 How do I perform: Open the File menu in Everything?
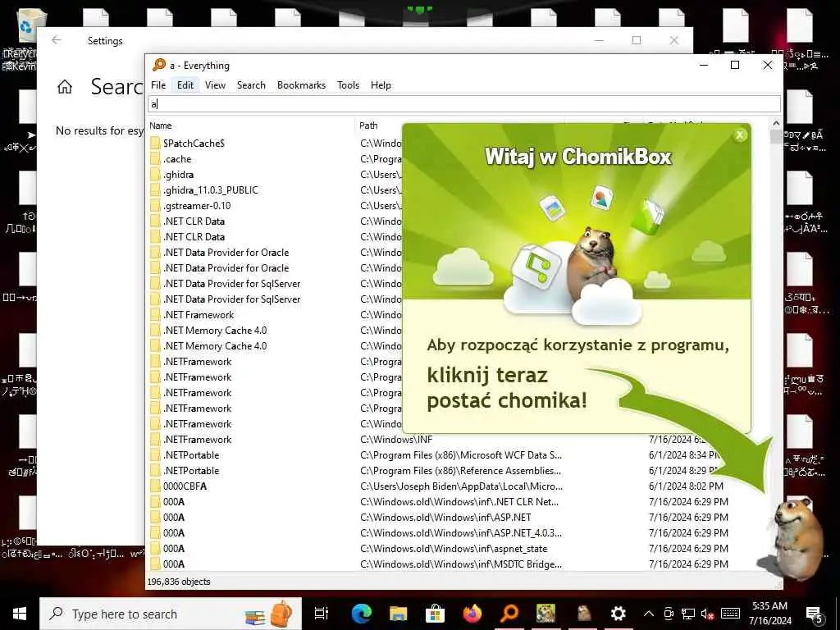(158, 85)
